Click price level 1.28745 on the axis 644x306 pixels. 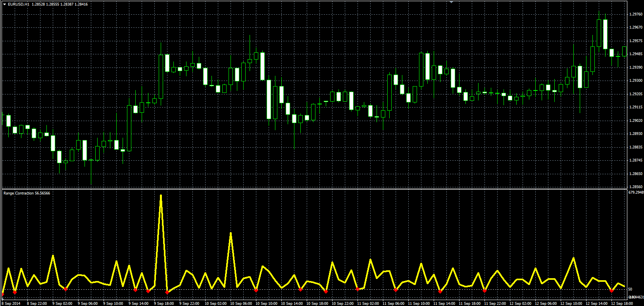pyautogui.click(x=636, y=160)
